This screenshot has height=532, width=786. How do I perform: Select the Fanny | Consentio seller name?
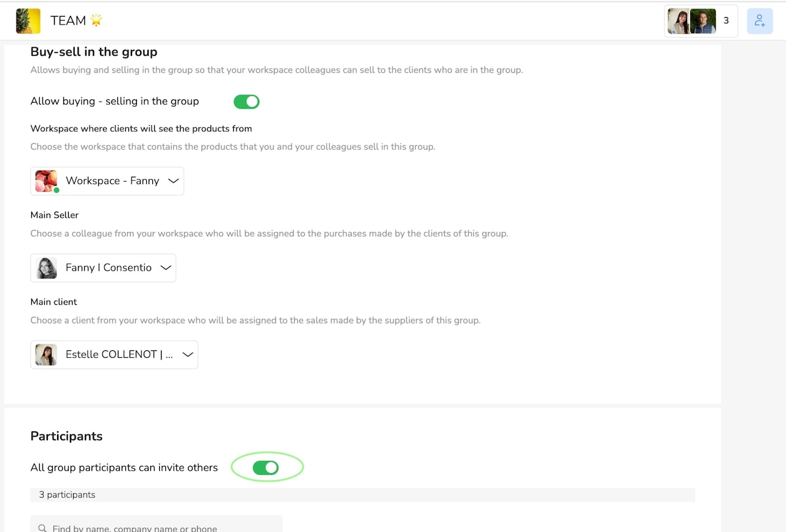pyautogui.click(x=108, y=268)
